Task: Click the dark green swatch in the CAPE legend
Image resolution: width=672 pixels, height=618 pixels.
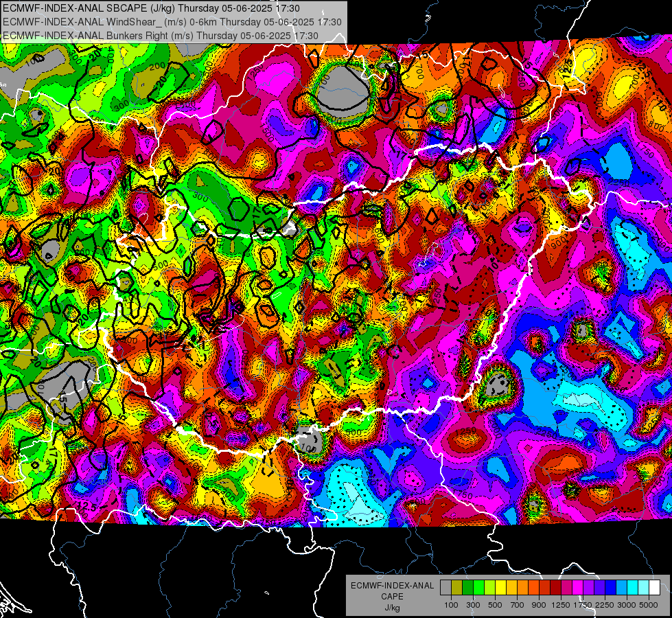Action: 467,588
